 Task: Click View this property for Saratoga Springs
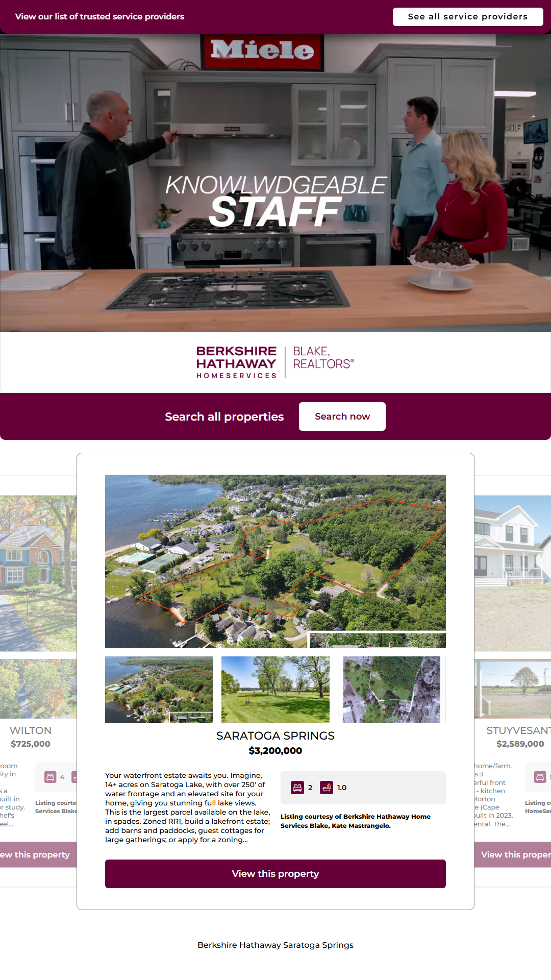pos(275,874)
